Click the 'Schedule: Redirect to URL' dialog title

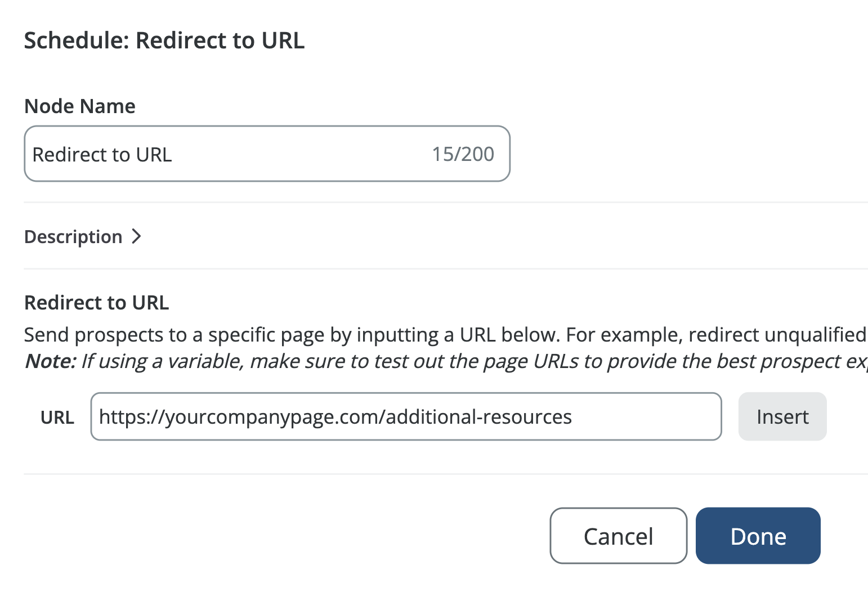tap(164, 41)
